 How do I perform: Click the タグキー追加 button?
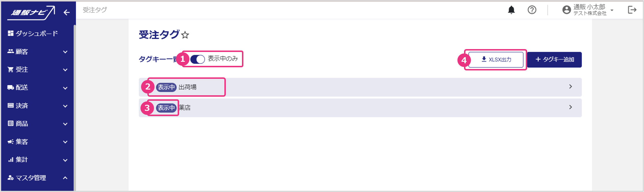[554, 59]
